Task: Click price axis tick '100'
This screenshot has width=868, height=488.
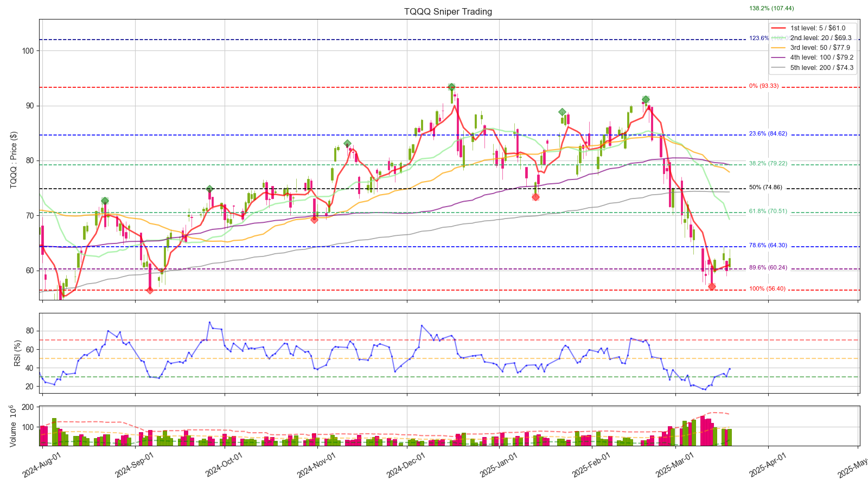Action: coord(28,51)
